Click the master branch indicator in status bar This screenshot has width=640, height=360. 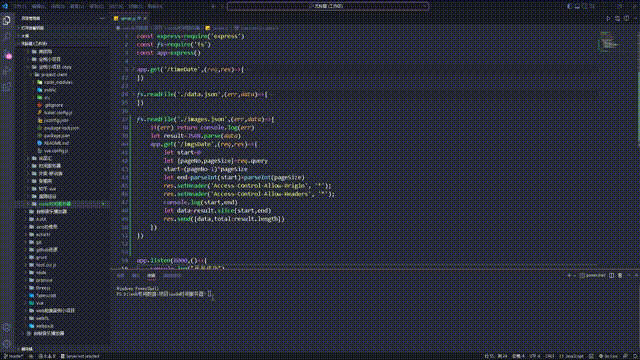(x=13, y=356)
